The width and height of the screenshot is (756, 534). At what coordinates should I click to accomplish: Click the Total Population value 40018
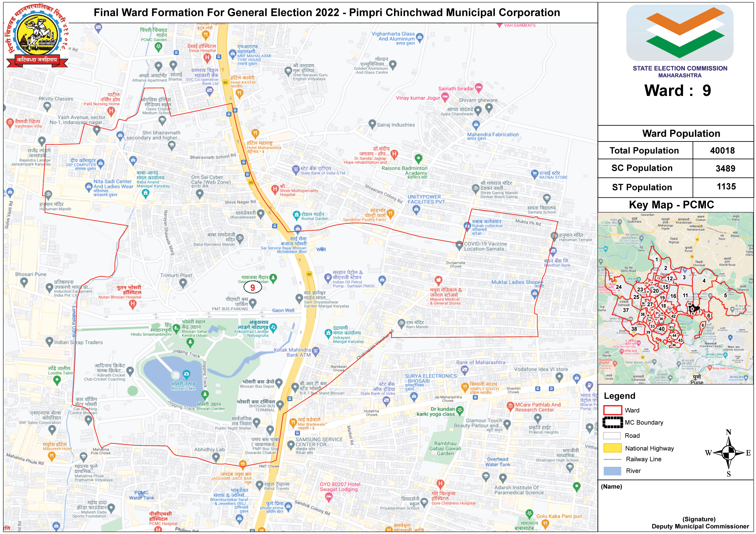(x=722, y=151)
